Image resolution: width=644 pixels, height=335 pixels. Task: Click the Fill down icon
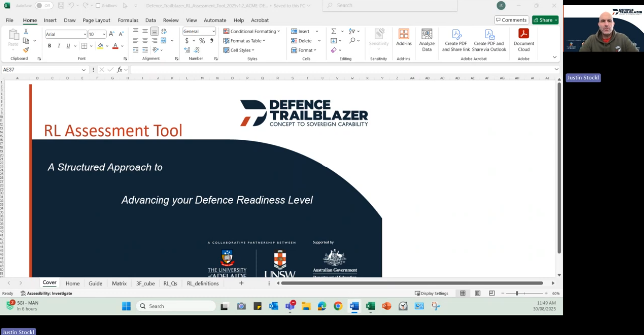(334, 41)
